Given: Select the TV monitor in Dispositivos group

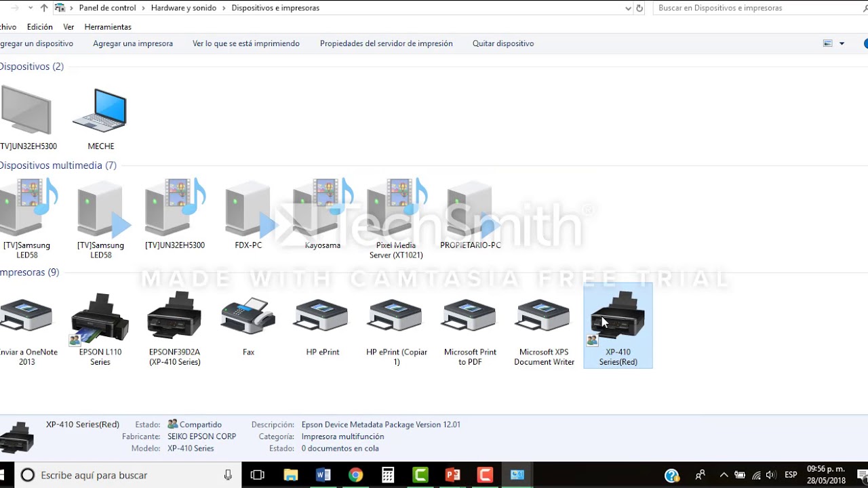Looking at the screenshot, I should click(27, 119).
